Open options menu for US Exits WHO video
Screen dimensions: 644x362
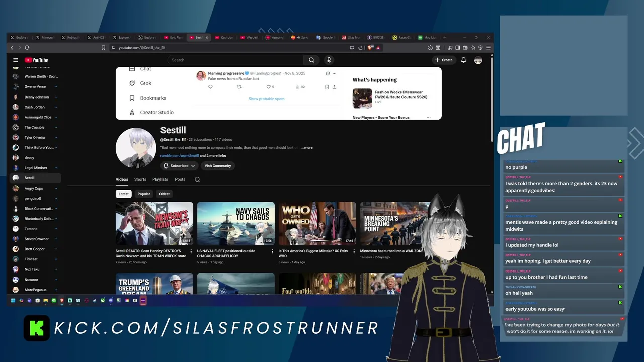[x=354, y=251]
